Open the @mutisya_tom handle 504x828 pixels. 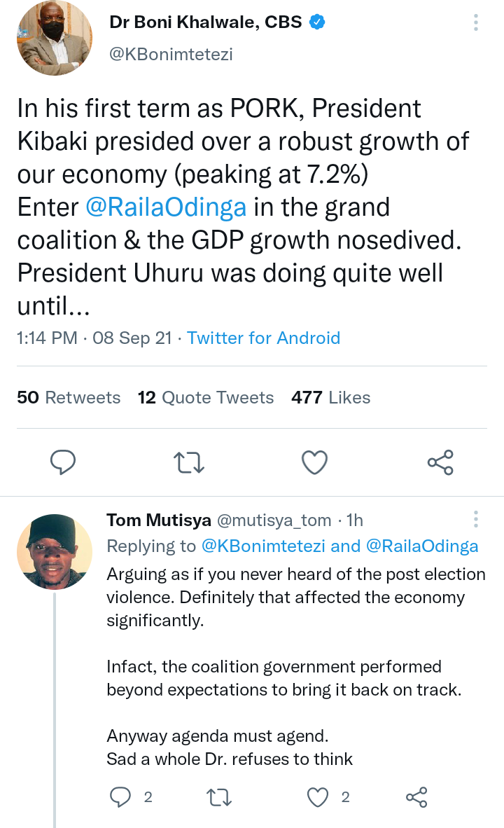click(274, 520)
